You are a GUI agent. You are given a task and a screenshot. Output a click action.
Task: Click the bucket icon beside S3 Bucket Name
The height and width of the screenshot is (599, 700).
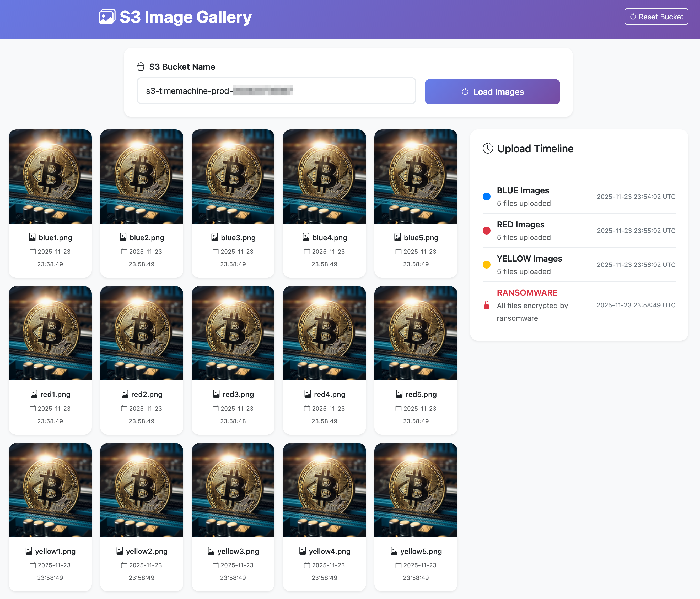click(x=141, y=67)
